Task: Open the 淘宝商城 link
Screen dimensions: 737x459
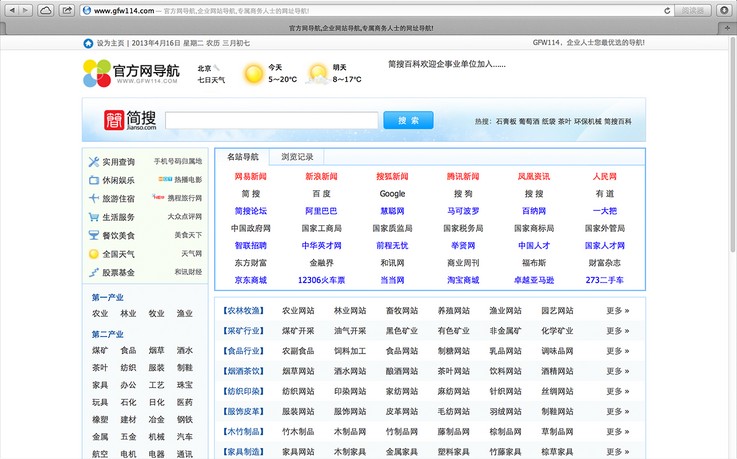Action: click(x=463, y=280)
